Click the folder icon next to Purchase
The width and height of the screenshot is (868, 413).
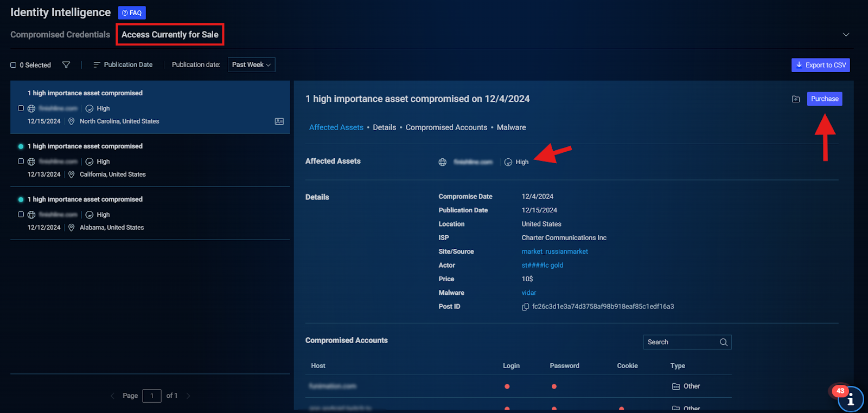tap(796, 99)
